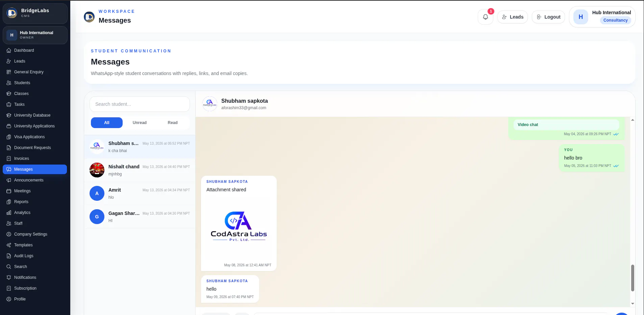The width and height of the screenshot is (644, 315).
Task: Open Announcements in sidebar
Action: pos(35,180)
